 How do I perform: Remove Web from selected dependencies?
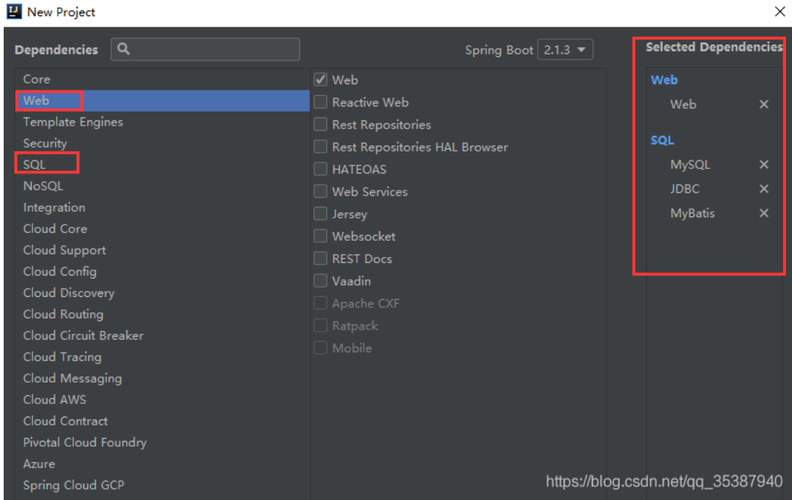click(764, 104)
